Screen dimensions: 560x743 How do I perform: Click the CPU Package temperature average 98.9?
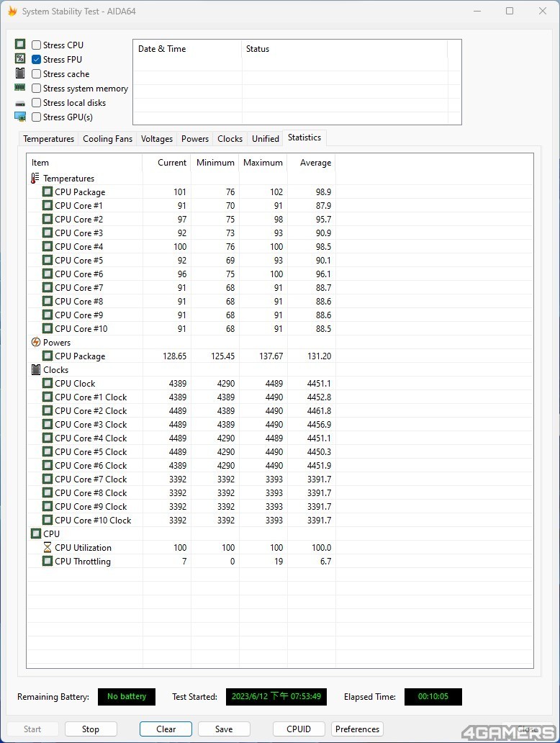coord(324,192)
